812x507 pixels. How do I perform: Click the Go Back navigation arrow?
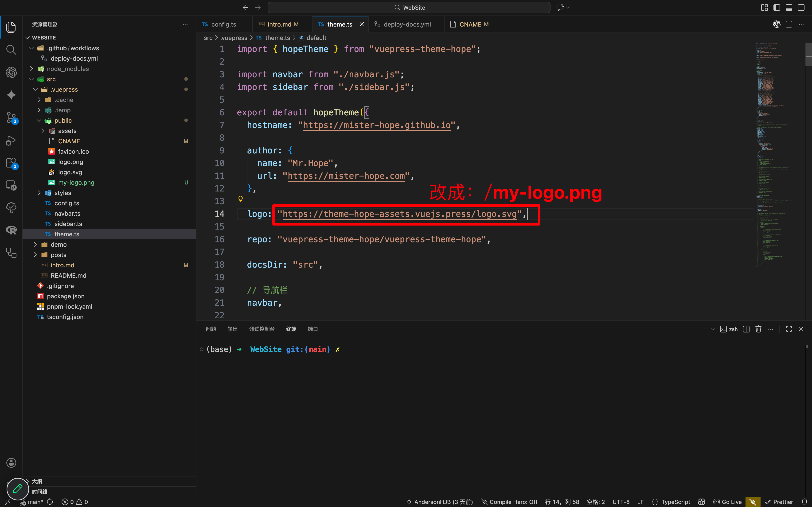[x=246, y=7]
